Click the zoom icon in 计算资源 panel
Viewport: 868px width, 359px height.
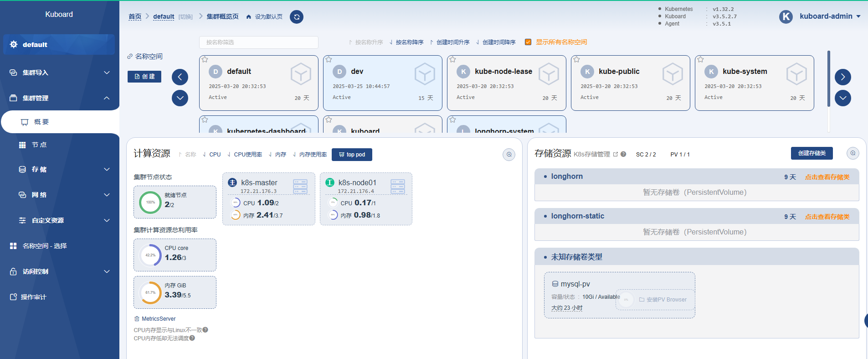(509, 155)
